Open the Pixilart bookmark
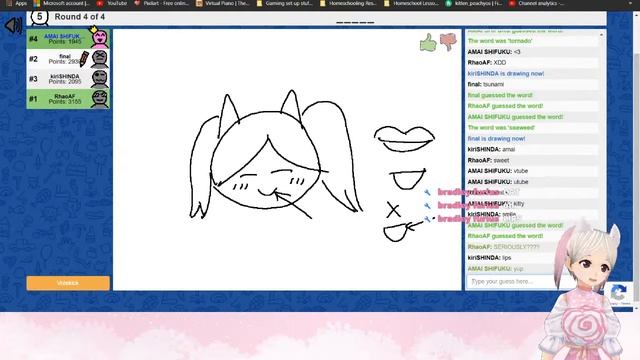The width and height of the screenshot is (640, 360). (x=162, y=3)
